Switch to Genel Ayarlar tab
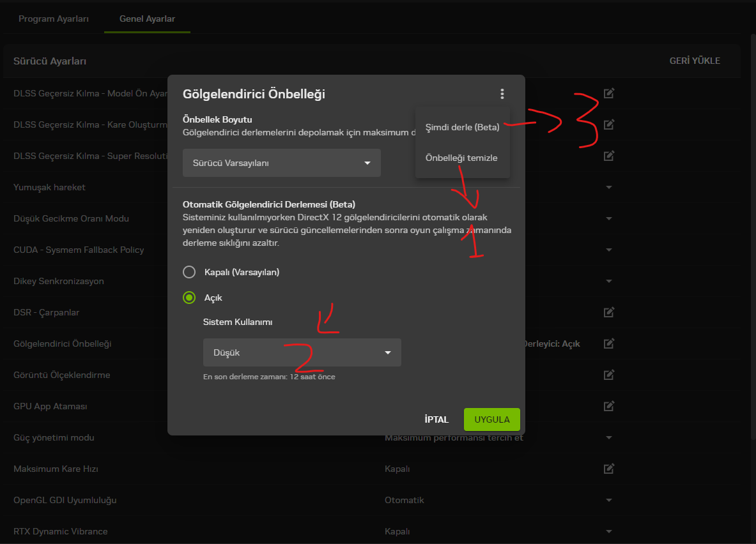Image resolution: width=756 pixels, height=544 pixels. point(147,19)
